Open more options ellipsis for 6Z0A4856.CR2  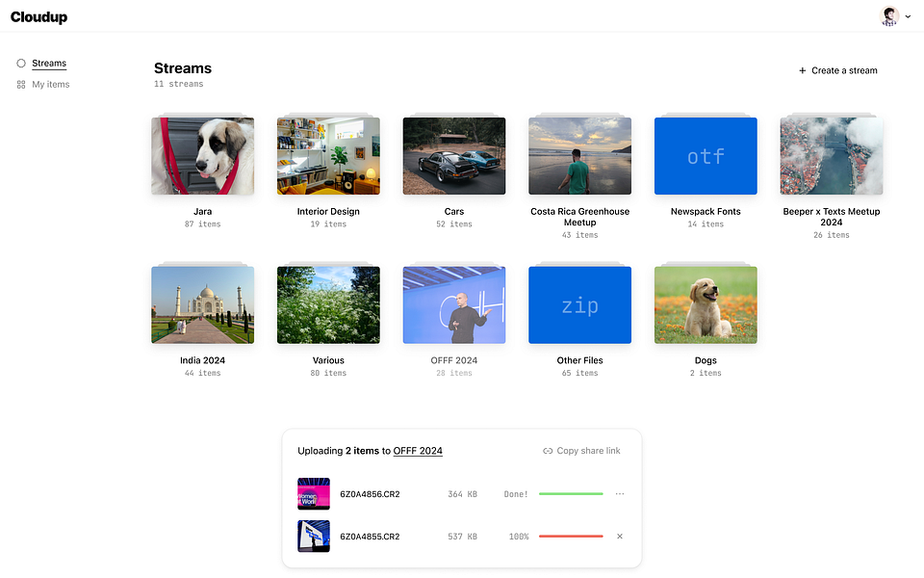[x=619, y=493]
